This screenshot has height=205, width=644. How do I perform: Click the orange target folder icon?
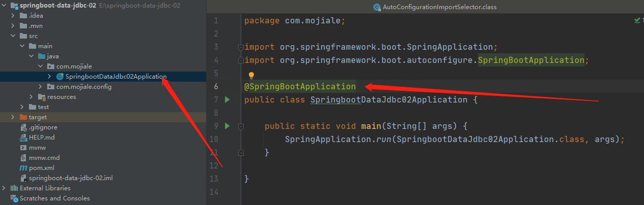pyautogui.click(x=23, y=117)
